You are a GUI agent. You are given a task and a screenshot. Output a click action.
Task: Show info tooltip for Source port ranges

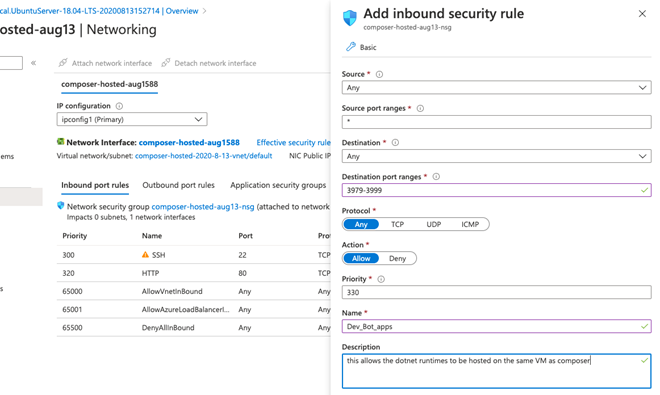420,108
